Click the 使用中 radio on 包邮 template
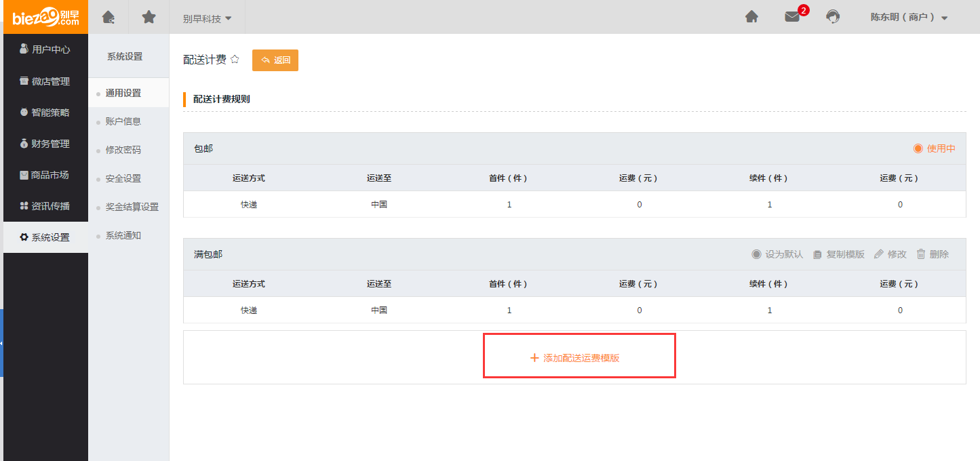Image resolution: width=980 pixels, height=461 pixels. tap(918, 148)
